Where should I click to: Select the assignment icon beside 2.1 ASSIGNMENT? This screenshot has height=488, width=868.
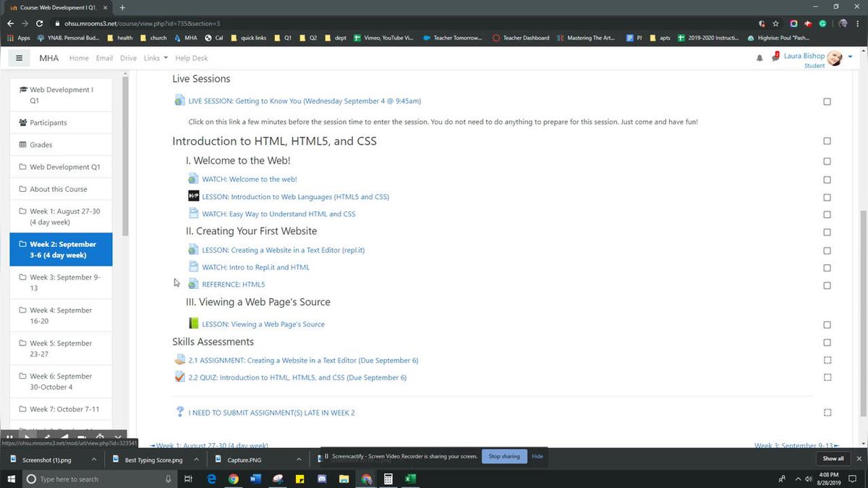[x=180, y=360]
